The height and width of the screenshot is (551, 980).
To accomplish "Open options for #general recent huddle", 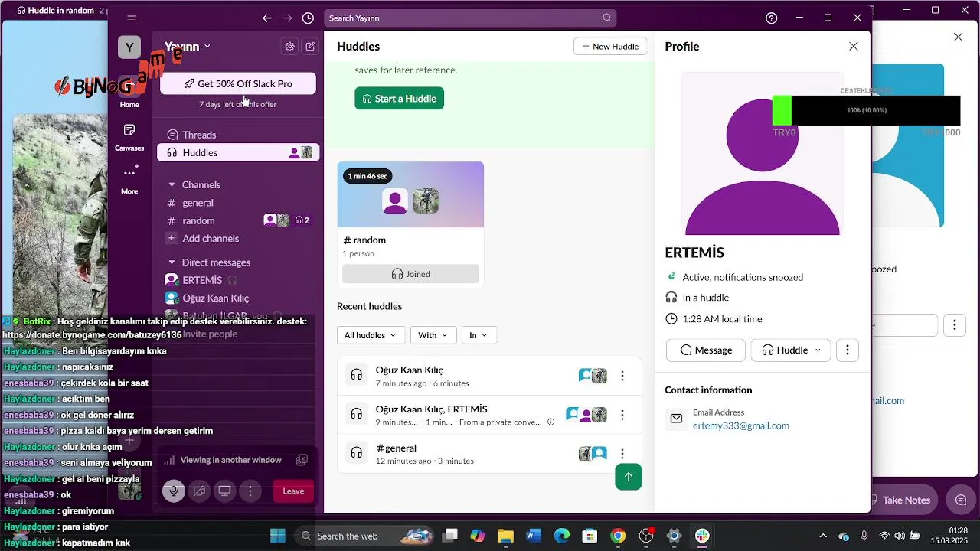I will click(622, 454).
